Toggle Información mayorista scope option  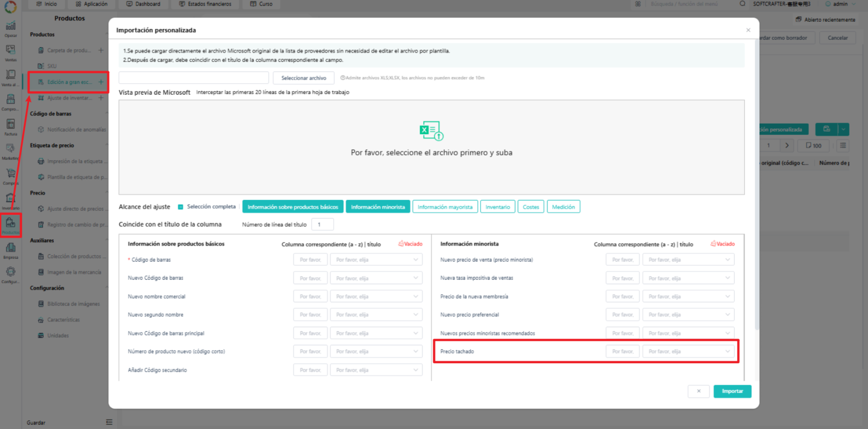tap(445, 207)
